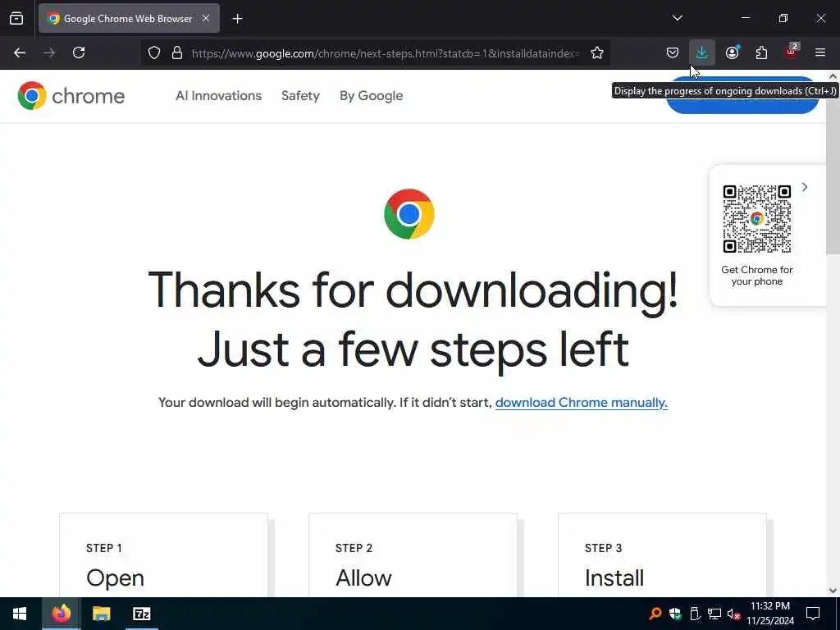The image size is (840, 630).
Task: Open the notification action center
Action: [x=813, y=614]
